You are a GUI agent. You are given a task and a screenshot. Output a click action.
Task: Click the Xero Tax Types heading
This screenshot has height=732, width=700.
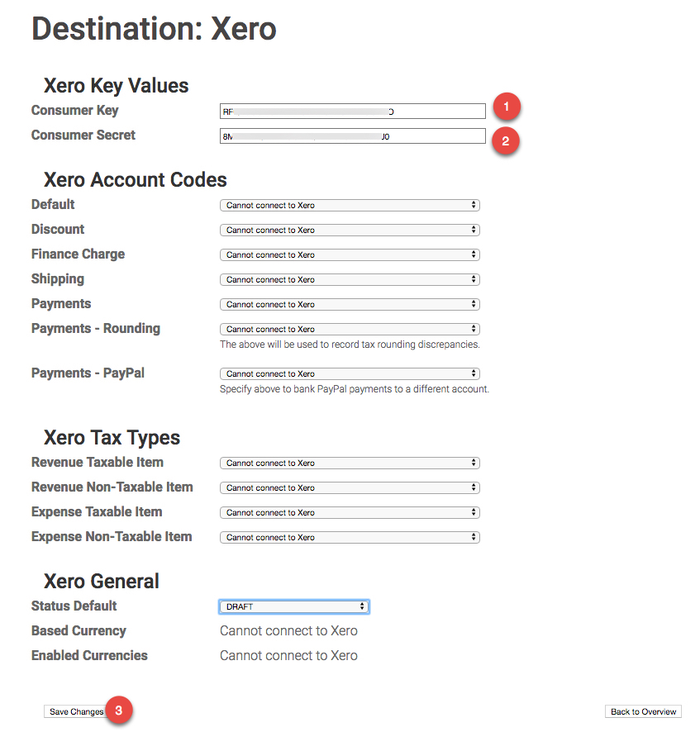(x=112, y=437)
